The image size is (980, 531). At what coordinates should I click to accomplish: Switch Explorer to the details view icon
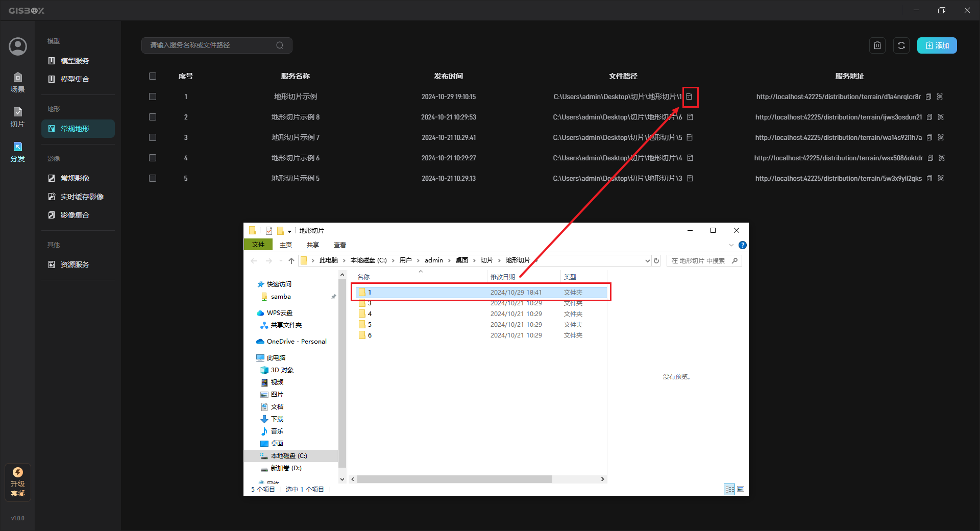729,489
